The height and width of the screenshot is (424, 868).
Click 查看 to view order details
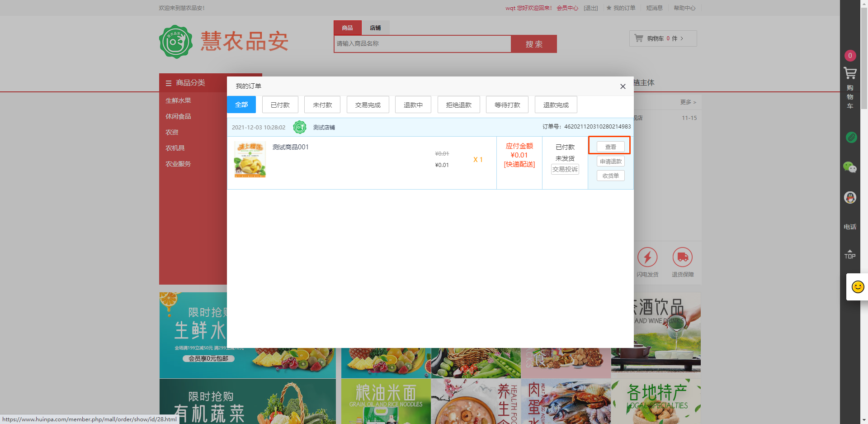(610, 147)
